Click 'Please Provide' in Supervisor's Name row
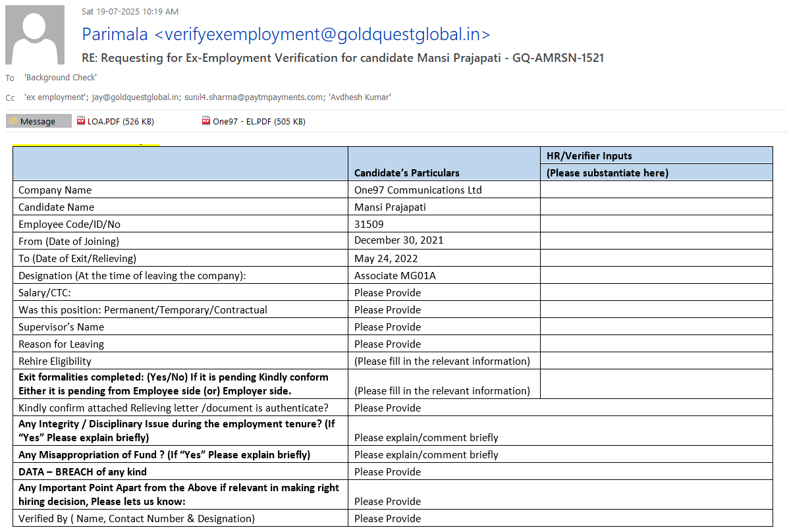The image size is (787, 532). (x=387, y=327)
